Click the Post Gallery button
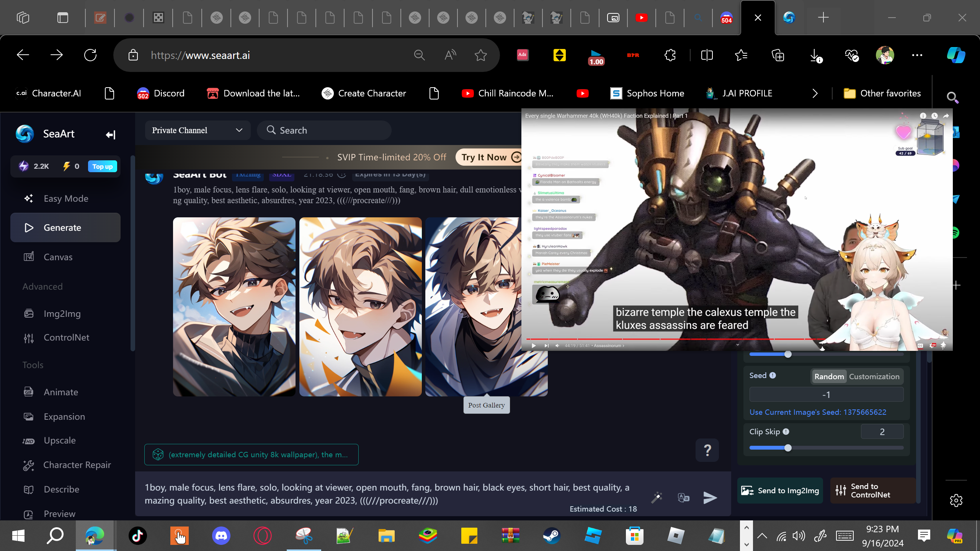Viewport: 980px width, 551px height. tap(487, 405)
